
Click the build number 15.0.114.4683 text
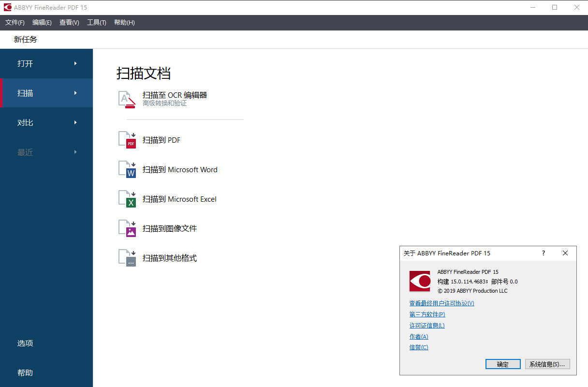pos(469,281)
